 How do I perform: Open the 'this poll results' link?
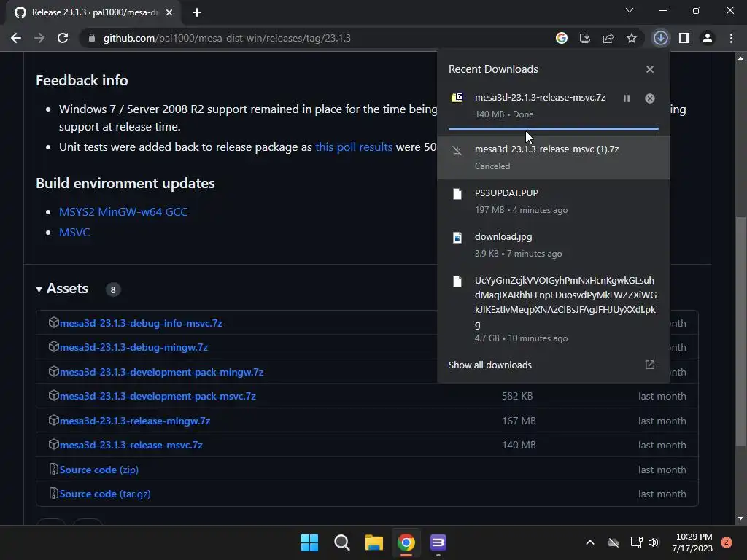pos(354,147)
